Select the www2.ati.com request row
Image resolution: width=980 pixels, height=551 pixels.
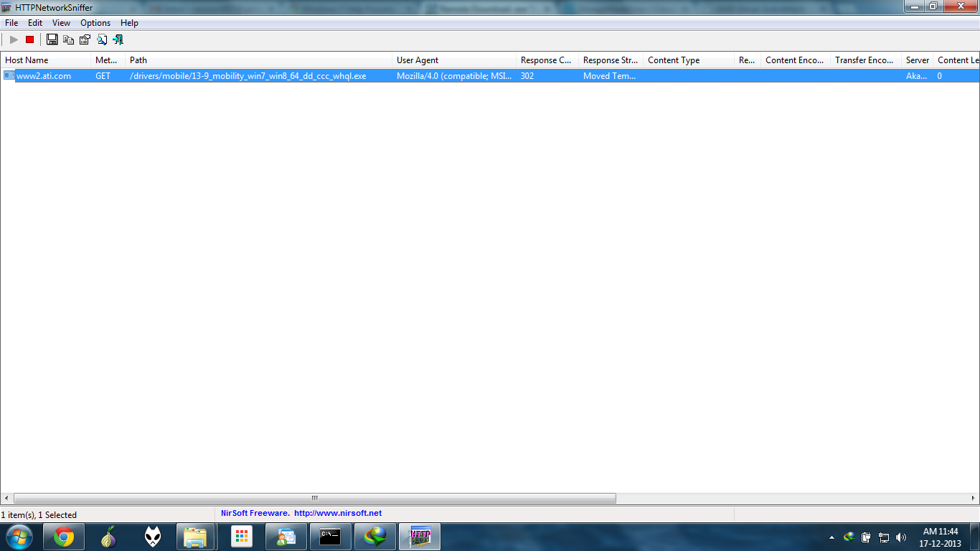(490, 75)
